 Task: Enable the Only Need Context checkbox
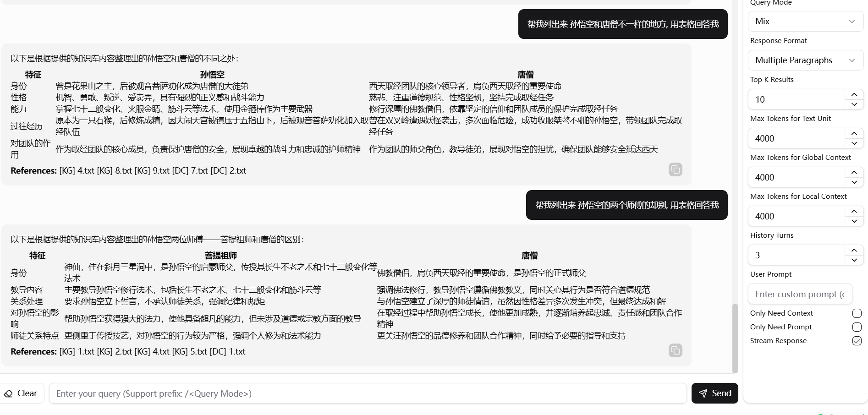[857, 313]
